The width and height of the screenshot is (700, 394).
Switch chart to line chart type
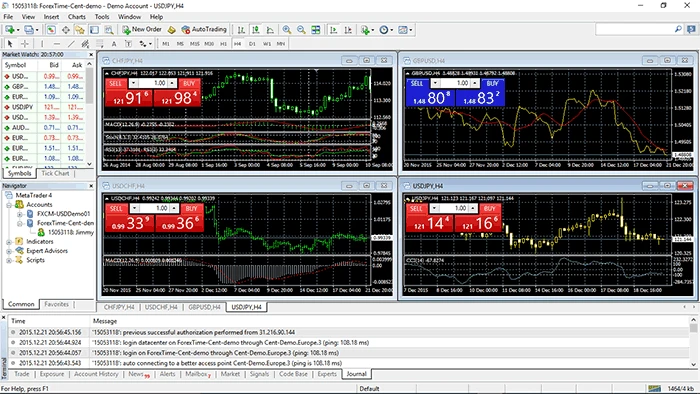(270, 29)
